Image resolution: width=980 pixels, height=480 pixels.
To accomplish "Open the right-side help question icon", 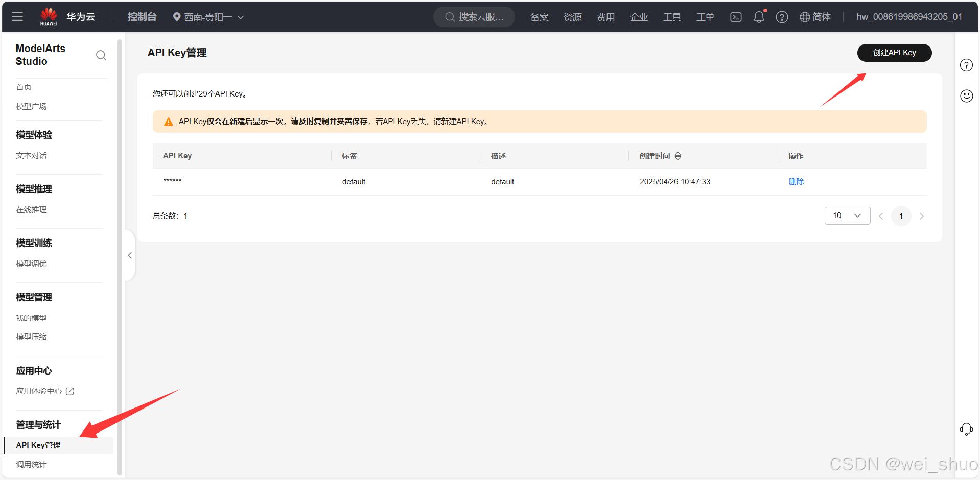I will [966, 65].
